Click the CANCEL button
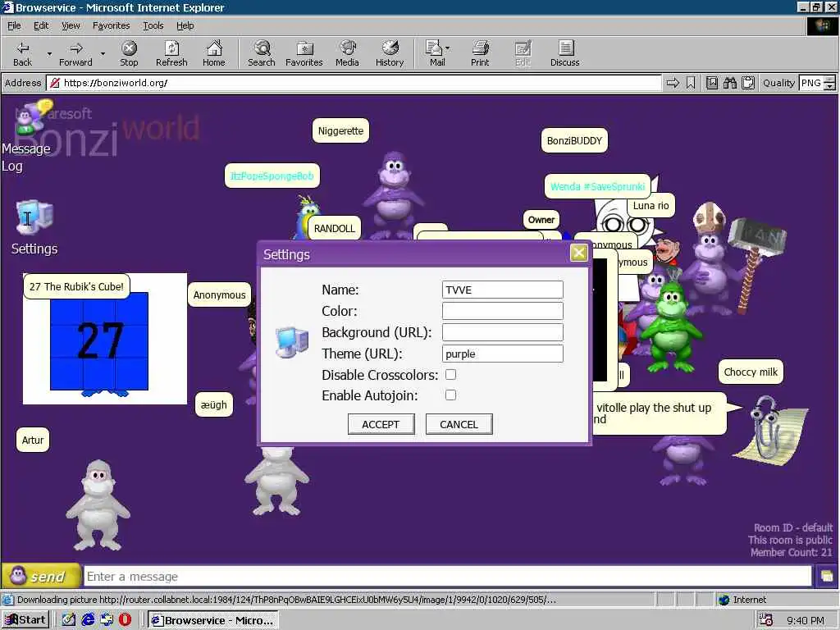Image resolution: width=840 pixels, height=630 pixels. 459,424
